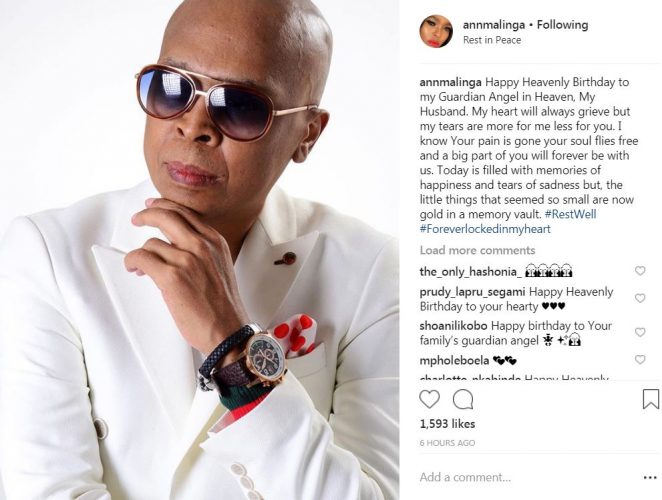Viewport: 662px width, 500px height.
Task: Like the post with heart icon
Action: [x=429, y=399]
